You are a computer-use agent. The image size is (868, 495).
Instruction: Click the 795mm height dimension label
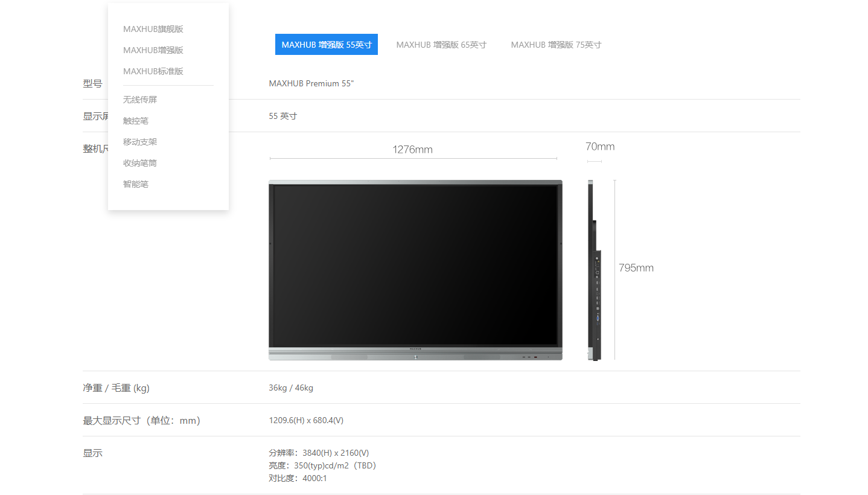tap(636, 268)
